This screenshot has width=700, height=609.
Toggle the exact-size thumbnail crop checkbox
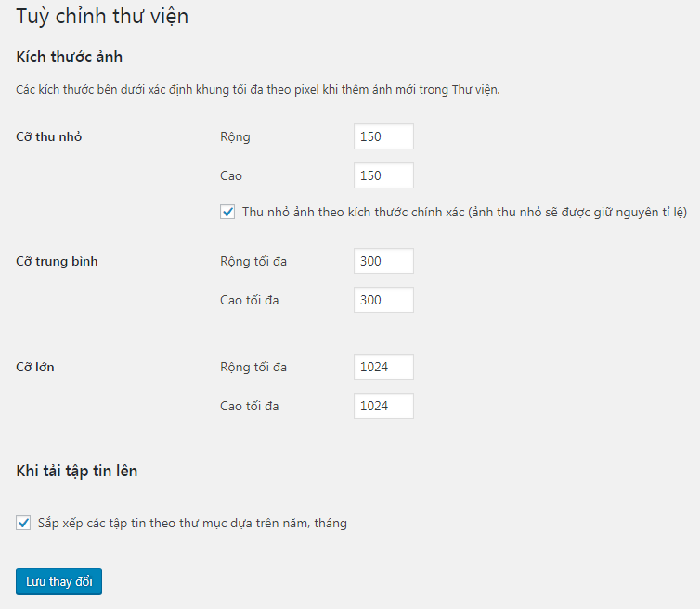click(x=227, y=212)
